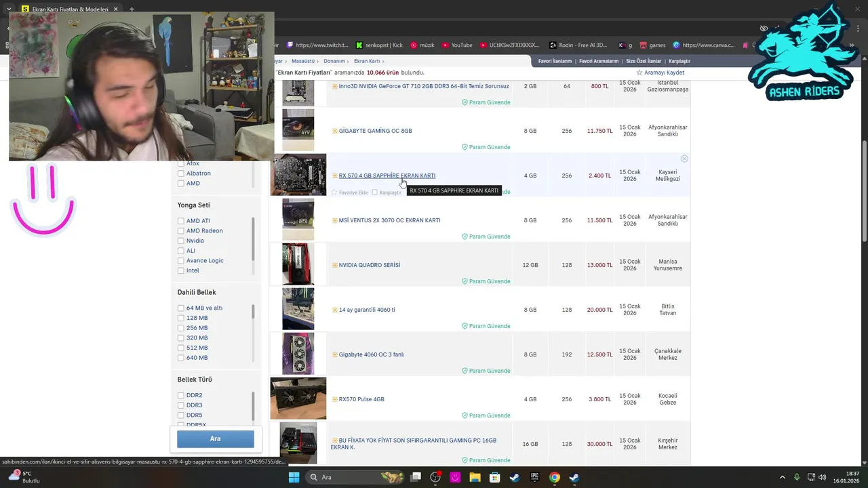Show hidden system tray icons chevron
The width and height of the screenshot is (868, 488).
click(783, 477)
